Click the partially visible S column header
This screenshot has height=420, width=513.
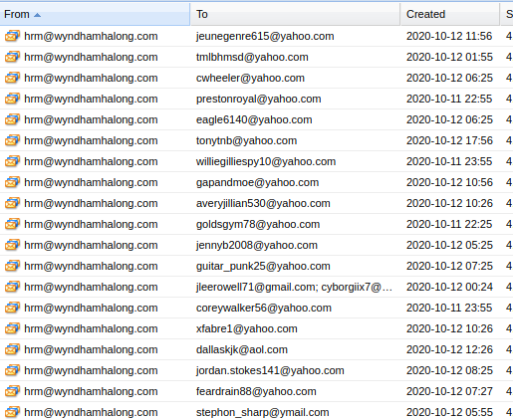coord(507,14)
